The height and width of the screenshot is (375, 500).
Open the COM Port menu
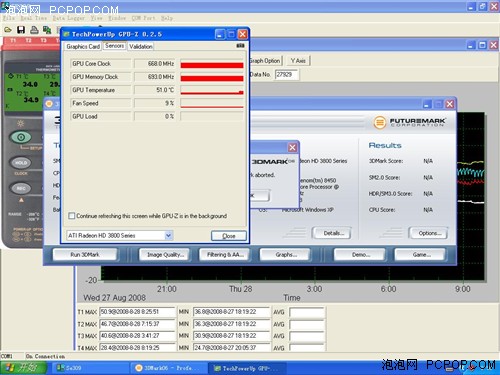[143, 18]
